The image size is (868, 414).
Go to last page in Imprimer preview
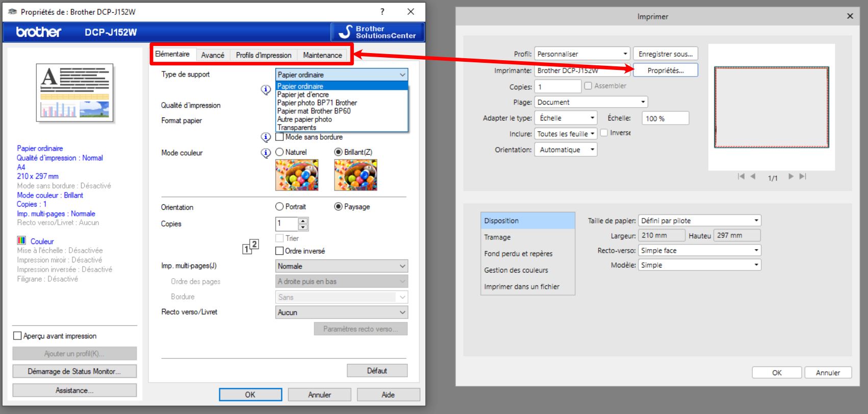click(x=803, y=177)
